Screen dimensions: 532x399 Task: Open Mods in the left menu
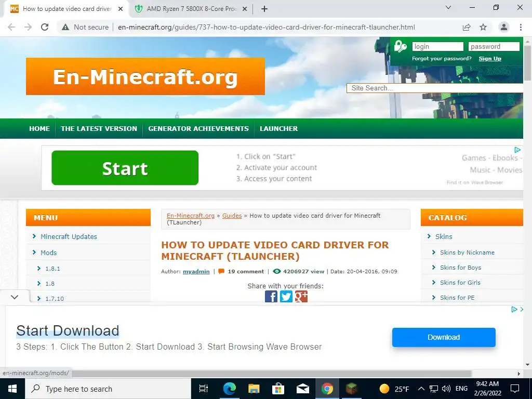click(x=48, y=253)
